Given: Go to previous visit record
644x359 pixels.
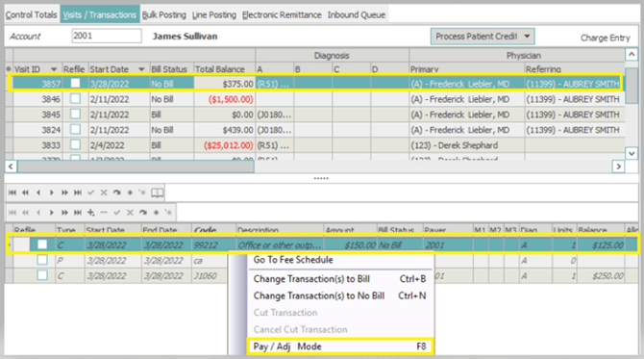Looking at the screenshot, I should 38,192.
